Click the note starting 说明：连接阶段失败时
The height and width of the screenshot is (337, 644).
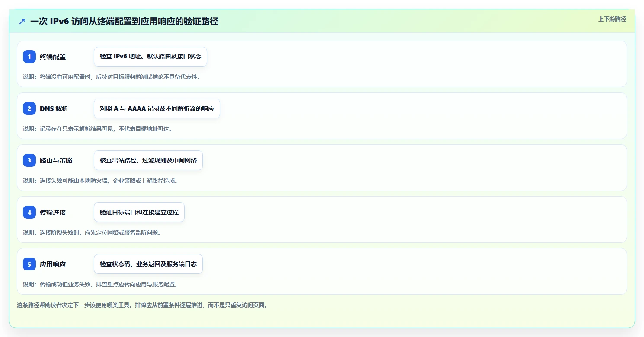coord(92,232)
